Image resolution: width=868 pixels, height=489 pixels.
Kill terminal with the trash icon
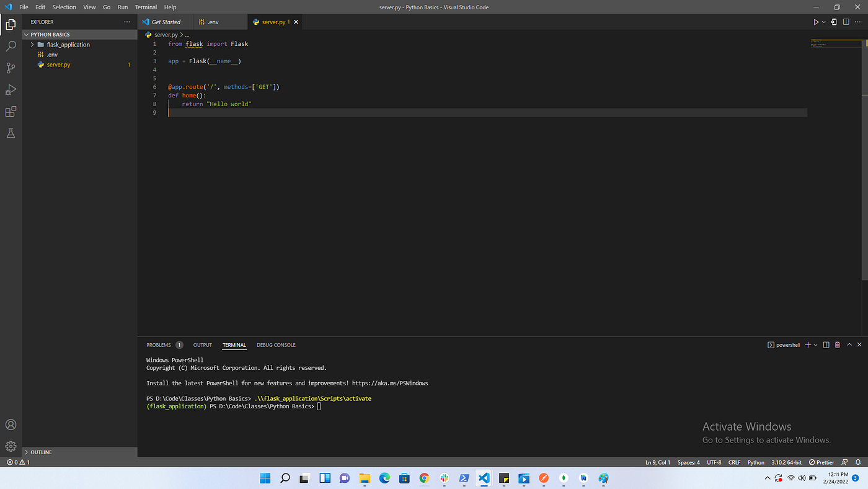(838, 345)
